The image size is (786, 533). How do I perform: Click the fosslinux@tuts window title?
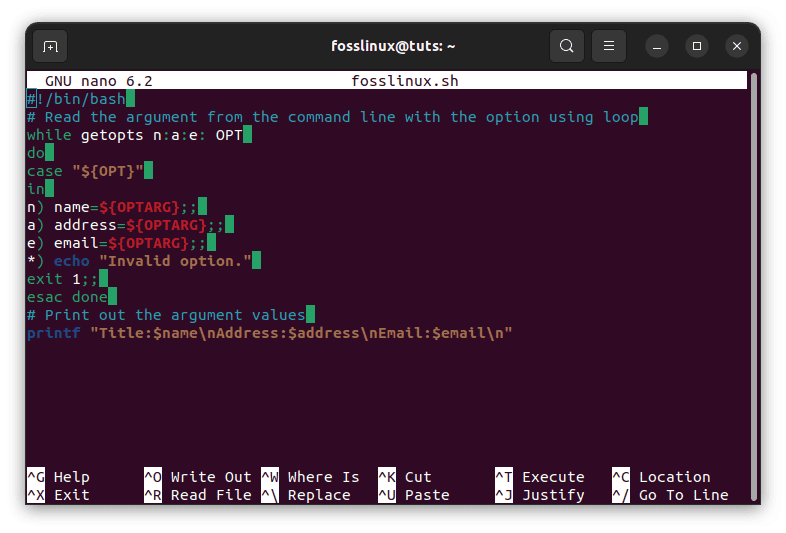click(393, 46)
